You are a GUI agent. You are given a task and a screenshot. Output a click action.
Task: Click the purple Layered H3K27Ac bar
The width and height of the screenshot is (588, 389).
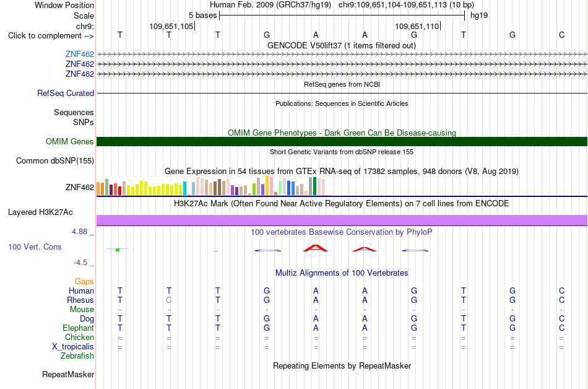coord(342,220)
